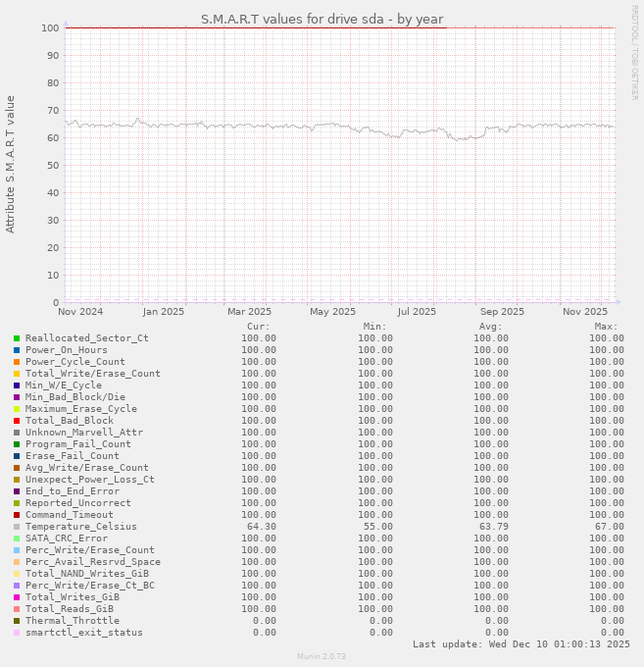Click the Thermal_Throttle legend color swatch
644x667 pixels.
(17, 621)
